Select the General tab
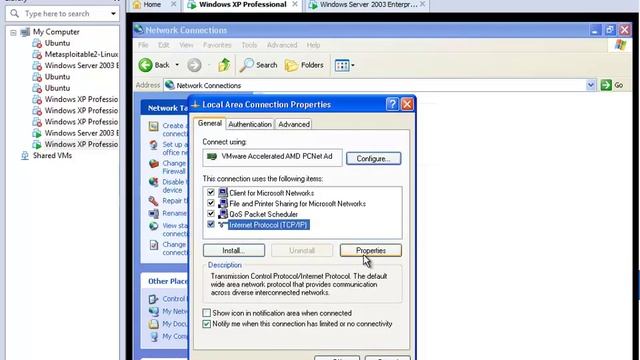Screen dimensions: 640x360 pyautogui.click(x=210, y=123)
